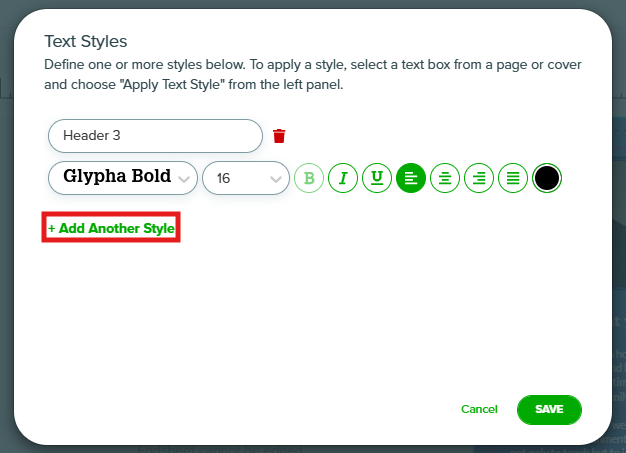626x453 pixels.
Task: Edit the Header 3 style name field
Action: click(155, 136)
